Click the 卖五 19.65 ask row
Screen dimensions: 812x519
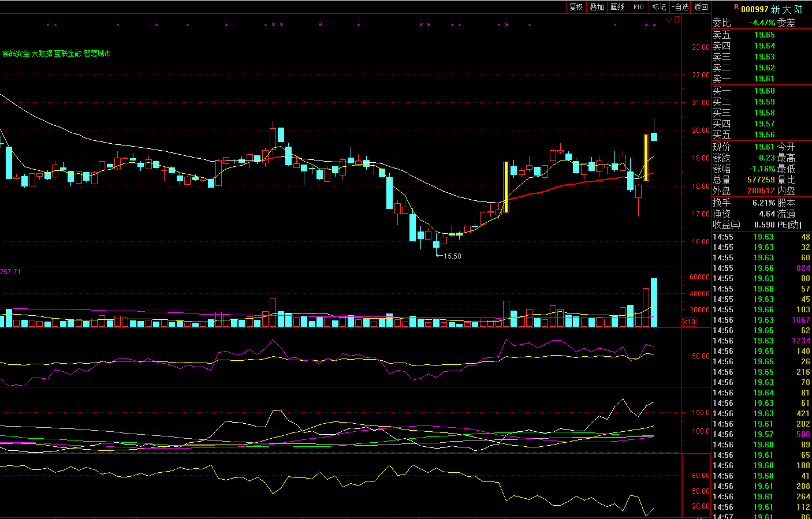tap(761, 35)
